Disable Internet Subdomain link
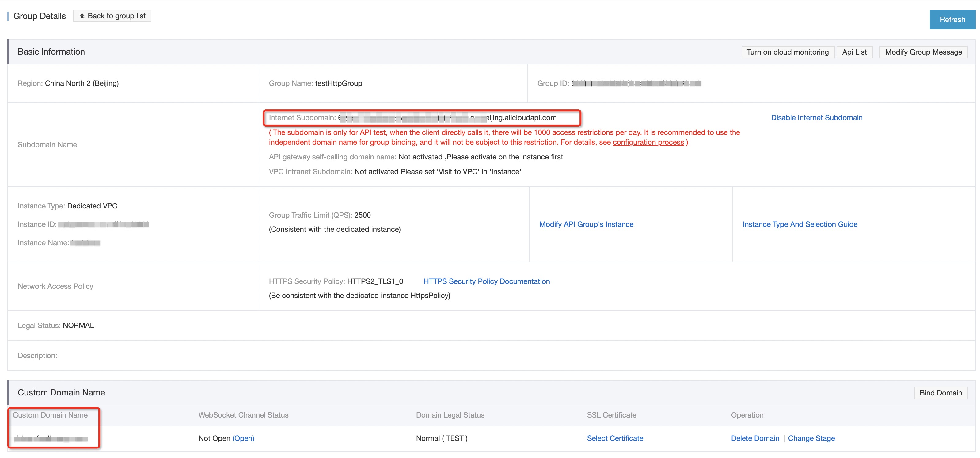This screenshot has width=980, height=458. (x=816, y=118)
